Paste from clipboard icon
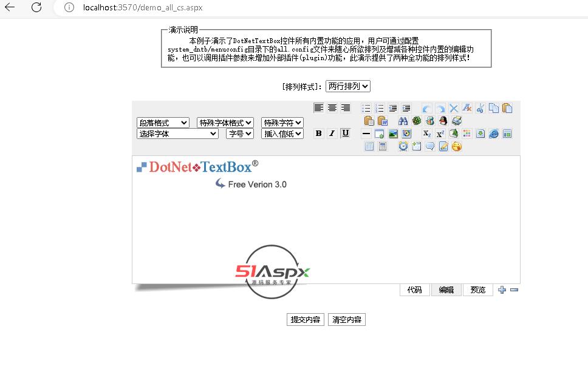 click(x=507, y=108)
